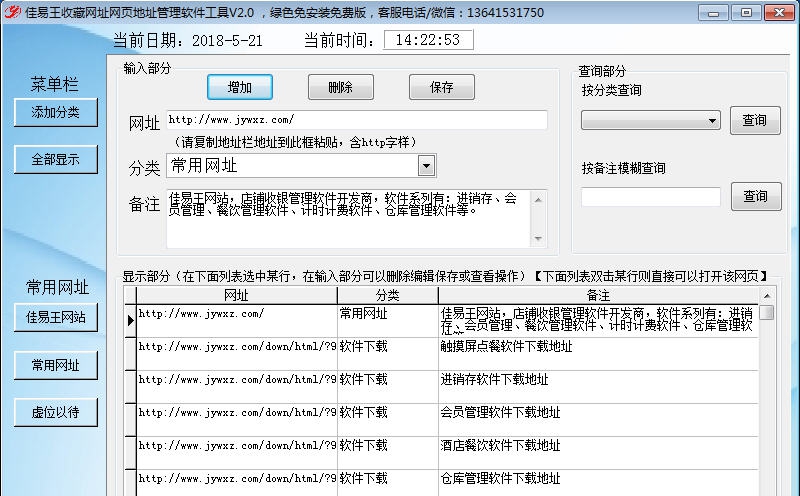Sort by the 网址 column header

[x=237, y=295]
